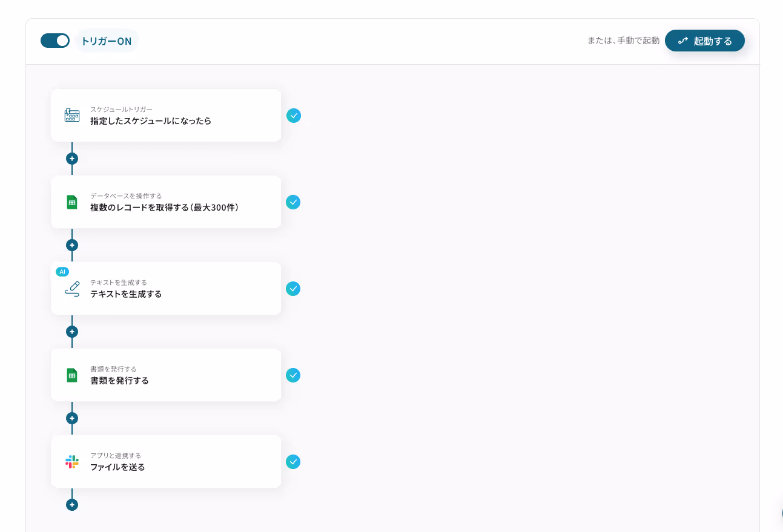Click checkmark beside 書類を発行する step
783x532 pixels.
pyautogui.click(x=293, y=375)
